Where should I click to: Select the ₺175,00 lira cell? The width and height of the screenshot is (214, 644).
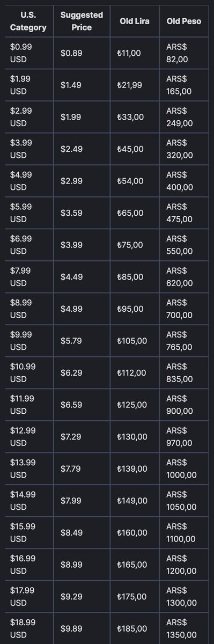click(135, 597)
